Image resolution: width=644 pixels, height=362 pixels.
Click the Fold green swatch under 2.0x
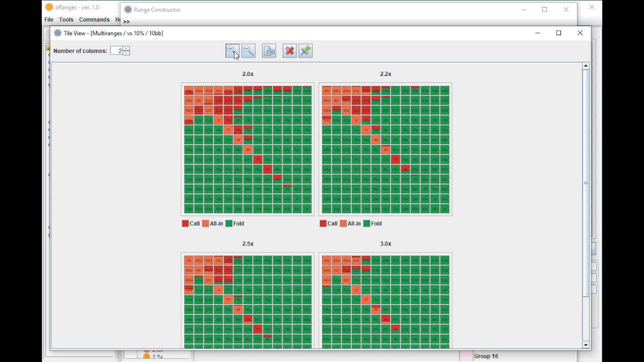coord(229,224)
